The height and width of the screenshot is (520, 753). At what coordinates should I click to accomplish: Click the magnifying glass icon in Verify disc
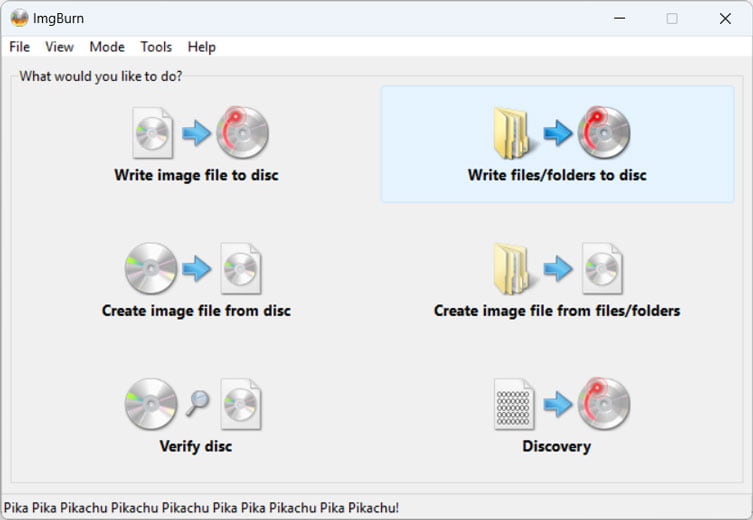(198, 403)
